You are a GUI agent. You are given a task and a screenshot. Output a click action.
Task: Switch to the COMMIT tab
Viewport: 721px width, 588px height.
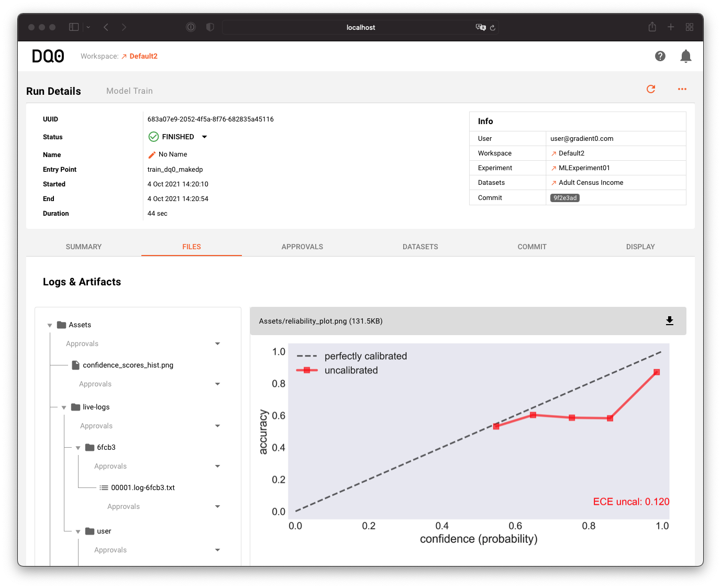pyautogui.click(x=532, y=247)
